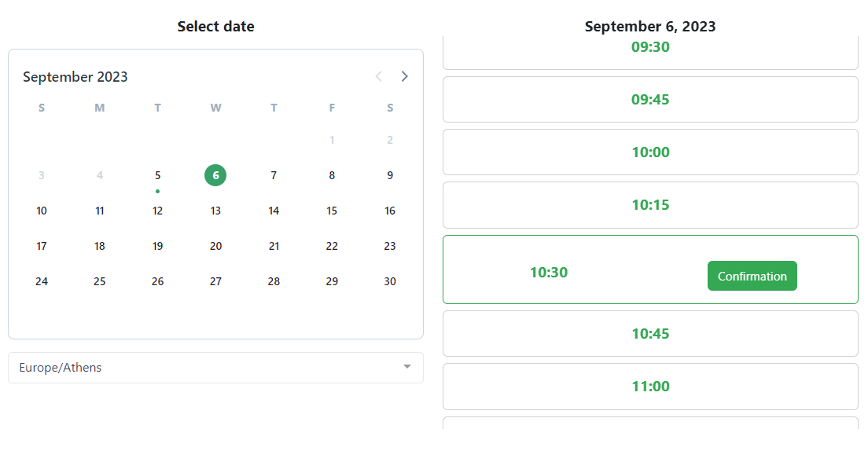
Task: Select September 13 on the calendar
Action: pos(215,211)
